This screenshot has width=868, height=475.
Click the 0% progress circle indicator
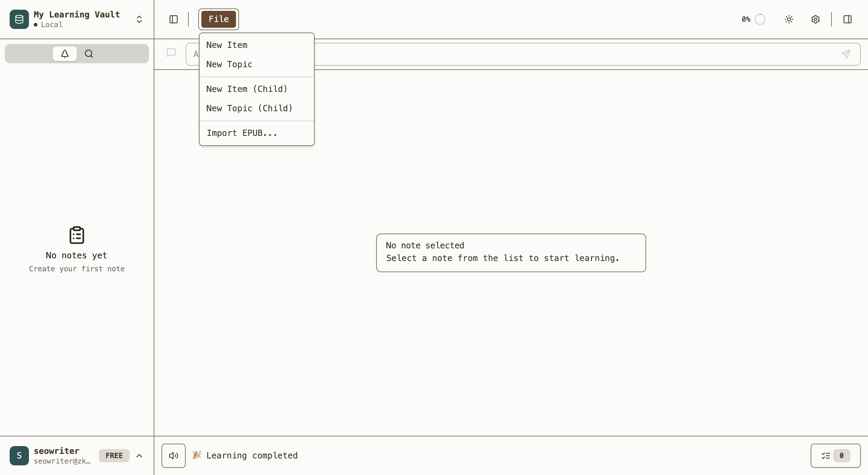760,19
